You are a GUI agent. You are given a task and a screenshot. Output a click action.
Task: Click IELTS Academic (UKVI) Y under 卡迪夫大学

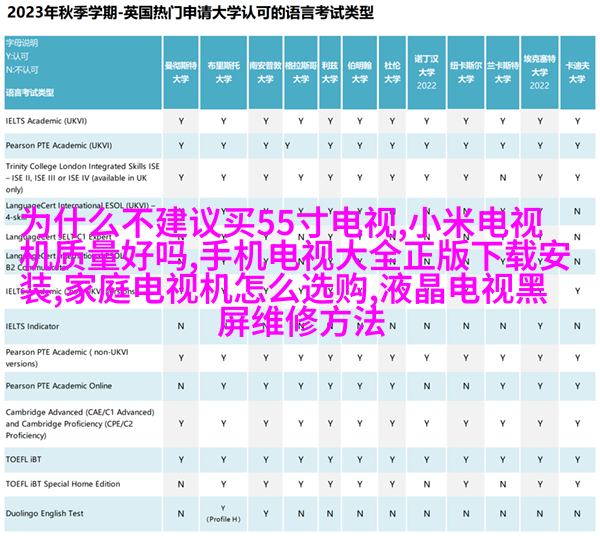tap(577, 121)
